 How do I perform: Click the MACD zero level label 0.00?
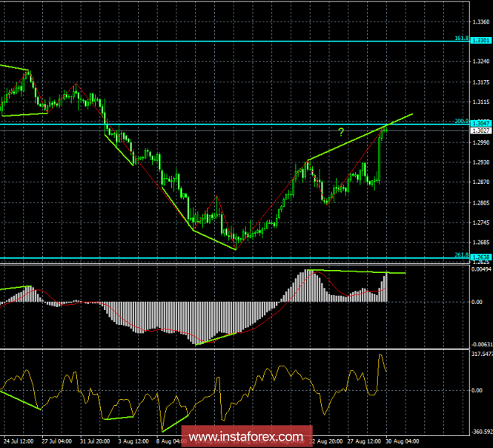point(477,302)
